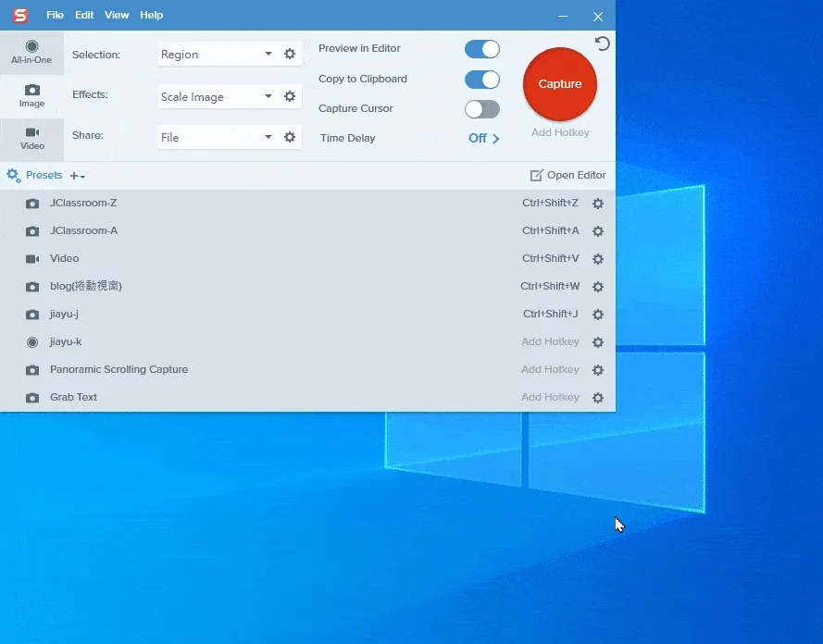Open the File menu
The height and width of the screenshot is (644, 823).
pyautogui.click(x=56, y=15)
